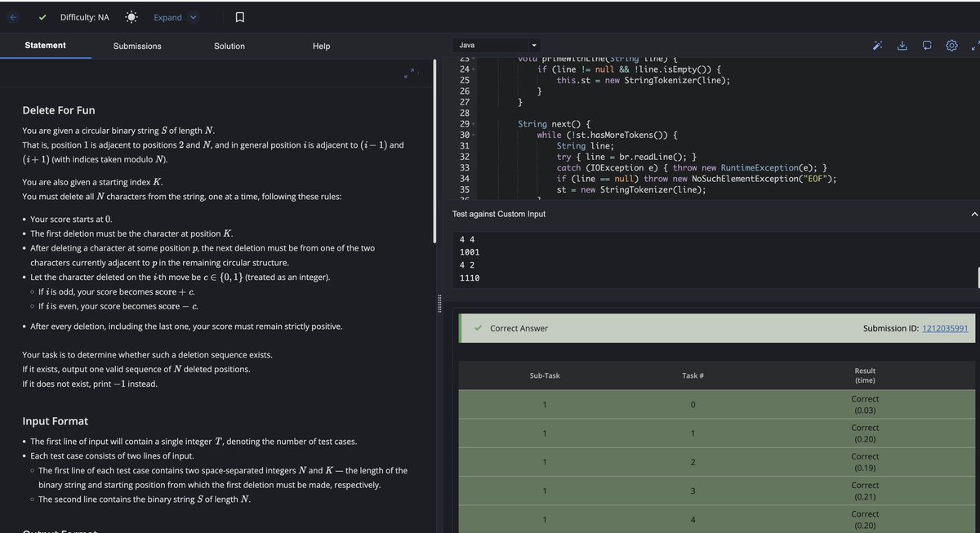Click the Task # column header
The height and width of the screenshot is (533, 980).
pyautogui.click(x=693, y=375)
